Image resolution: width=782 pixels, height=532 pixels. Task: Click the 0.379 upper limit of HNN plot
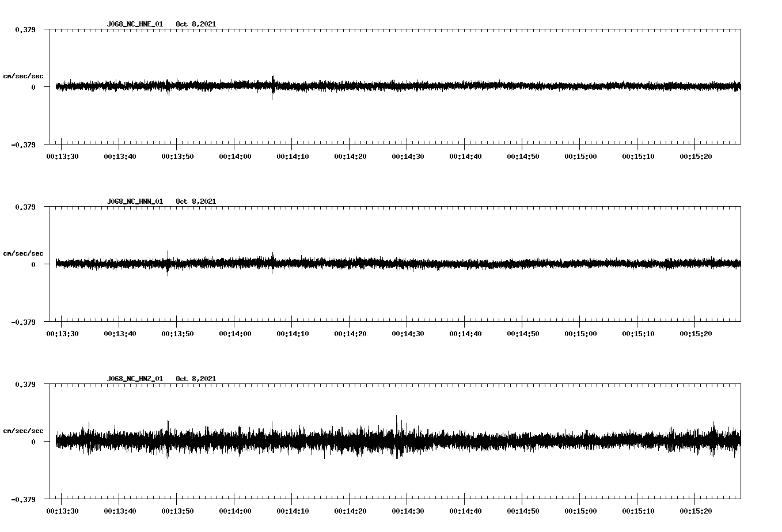[x=25, y=207]
